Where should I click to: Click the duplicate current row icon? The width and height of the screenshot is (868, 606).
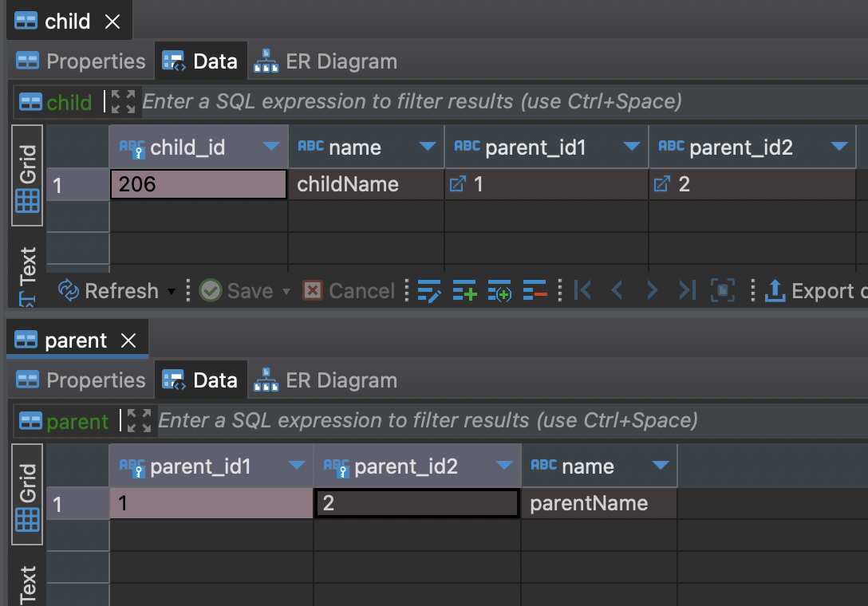499,290
